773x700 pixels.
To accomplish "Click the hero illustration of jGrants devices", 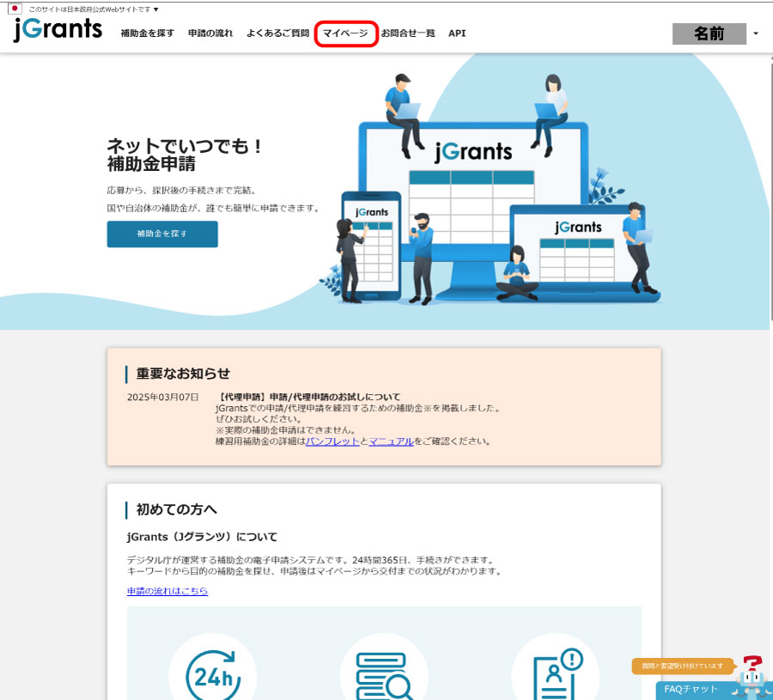I will [490, 190].
